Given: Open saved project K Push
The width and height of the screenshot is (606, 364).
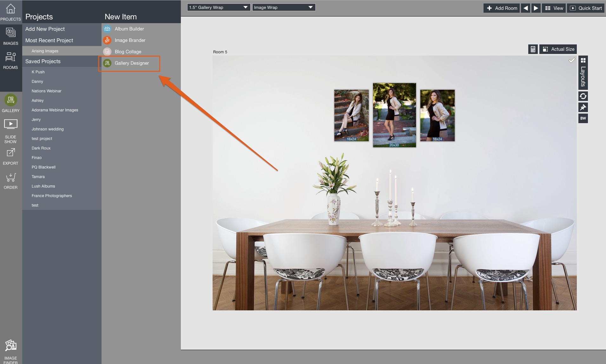Looking at the screenshot, I should tap(62, 72).
